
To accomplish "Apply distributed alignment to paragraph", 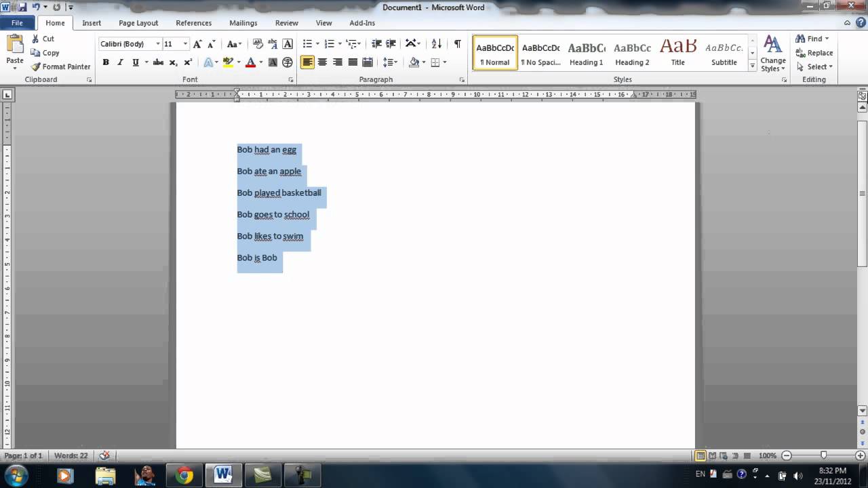I will [368, 62].
